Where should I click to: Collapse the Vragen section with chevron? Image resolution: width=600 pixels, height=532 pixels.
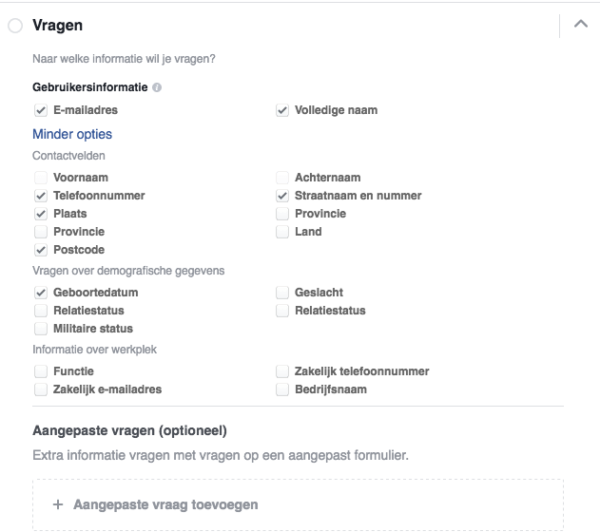tap(580, 24)
